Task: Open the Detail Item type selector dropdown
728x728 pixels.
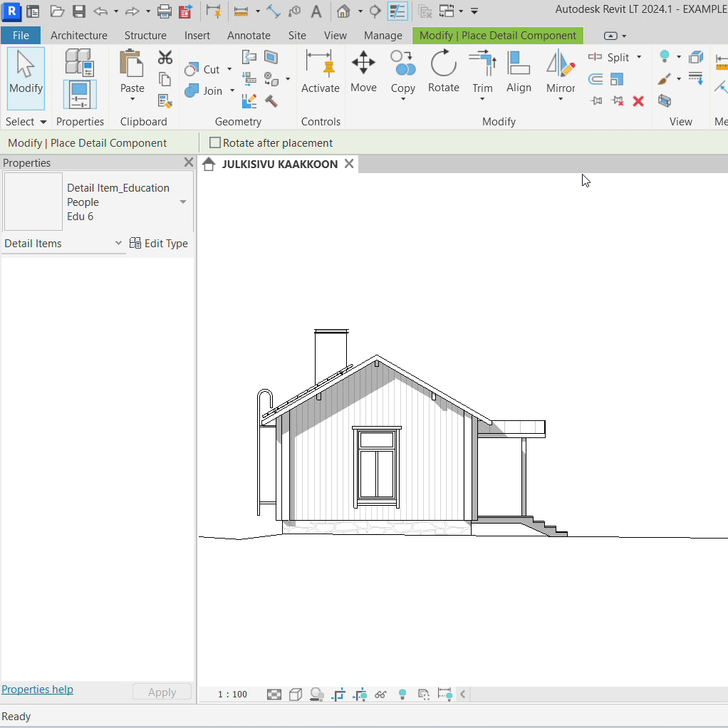Action: tap(183, 202)
